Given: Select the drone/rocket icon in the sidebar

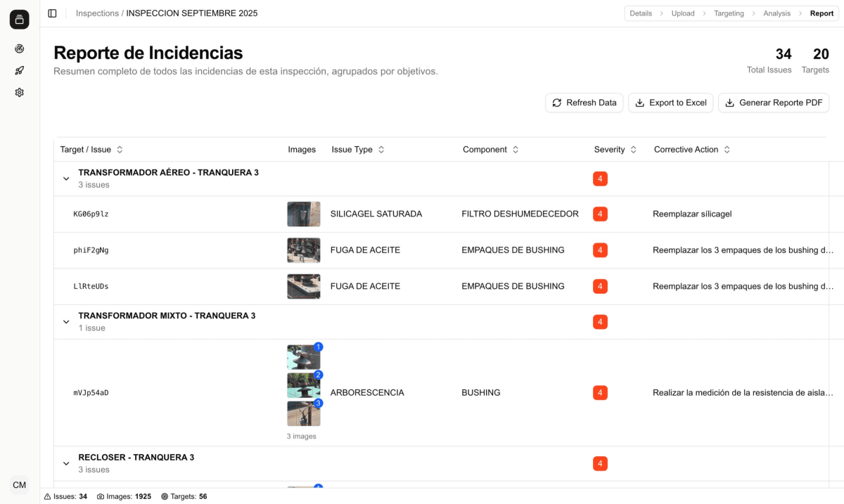Looking at the screenshot, I should (x=19, y=70).
